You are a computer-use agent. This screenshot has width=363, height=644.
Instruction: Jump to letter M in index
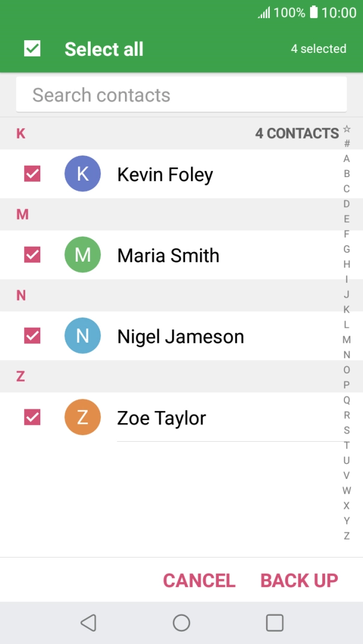[x=347, y=340]
